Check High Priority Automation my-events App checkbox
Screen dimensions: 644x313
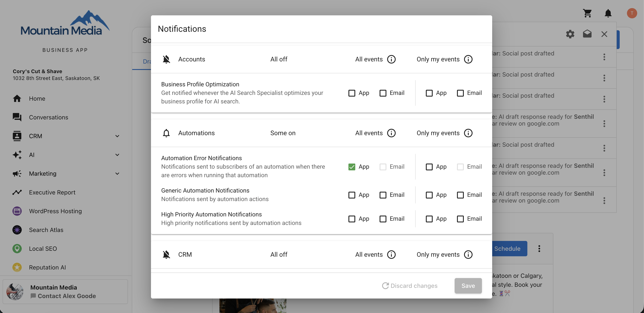[x=429, y=219]
